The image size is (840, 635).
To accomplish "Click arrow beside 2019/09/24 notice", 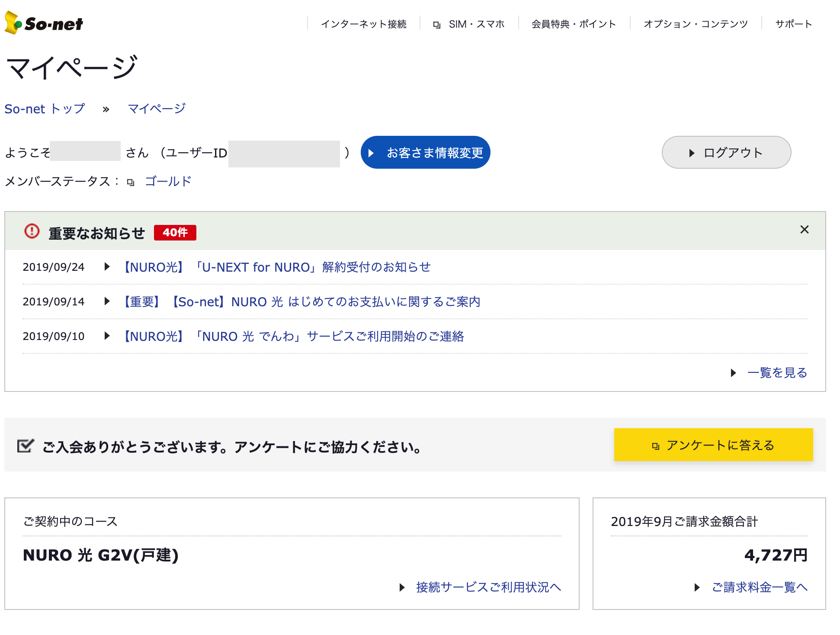I will point(107,266).
